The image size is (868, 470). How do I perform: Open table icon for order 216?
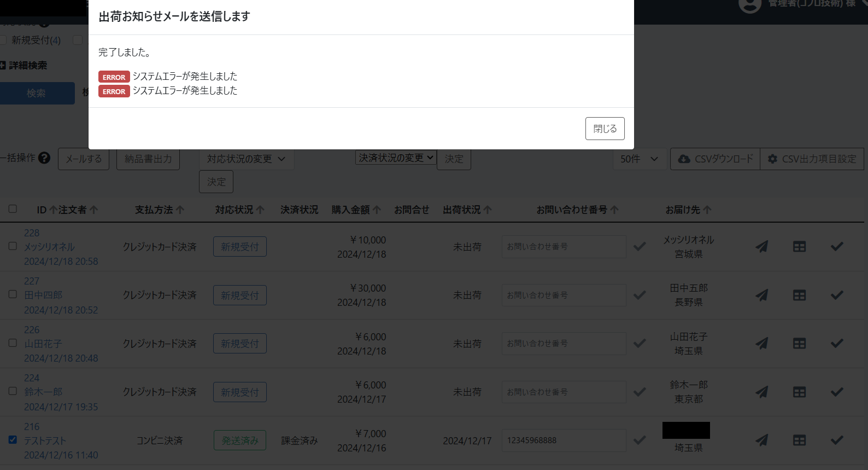click(x=799, y=440)
